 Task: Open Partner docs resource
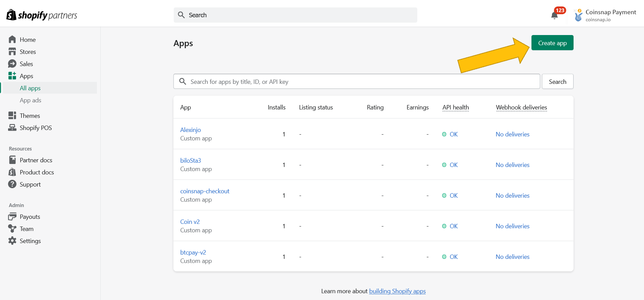pos(36,160)
